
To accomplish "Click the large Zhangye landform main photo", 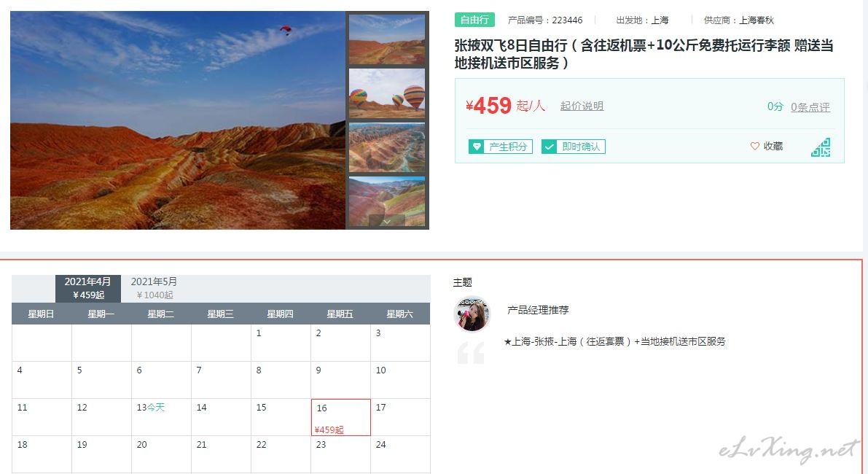I will click(178, 120).
